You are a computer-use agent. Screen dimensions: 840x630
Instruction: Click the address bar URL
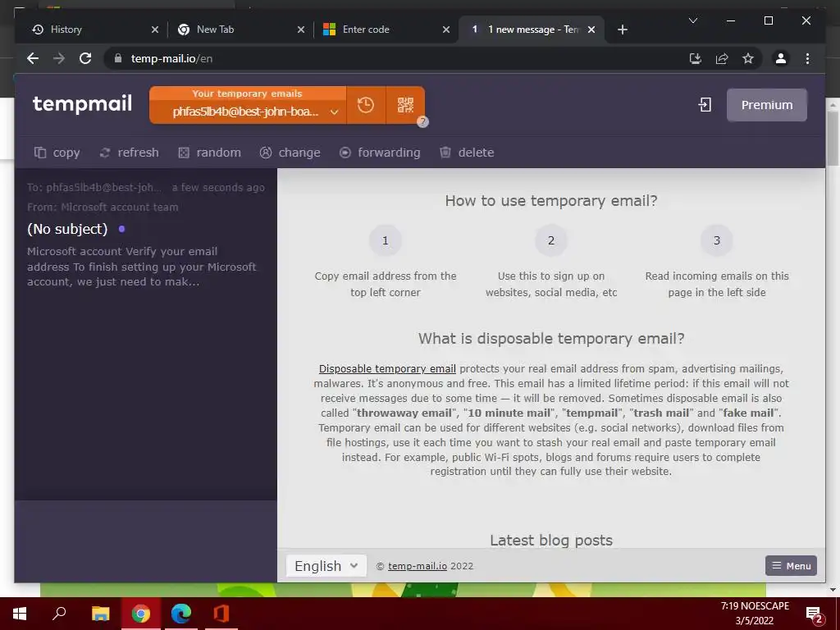tap(171, 59)
